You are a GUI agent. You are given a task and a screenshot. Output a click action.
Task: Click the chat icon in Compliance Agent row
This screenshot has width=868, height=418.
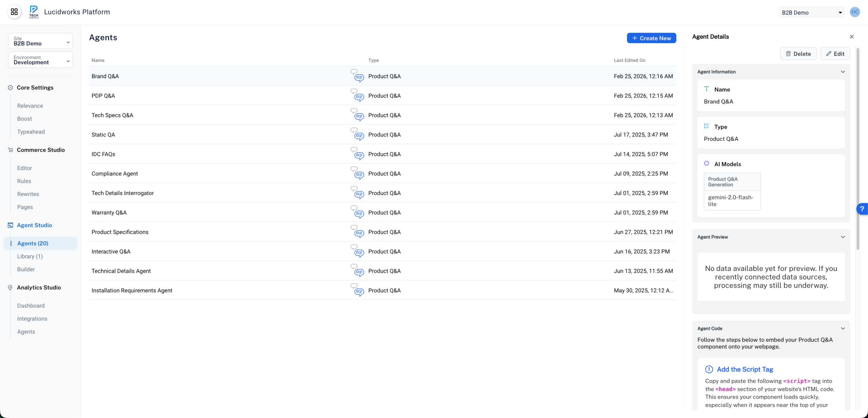(357, 173)
